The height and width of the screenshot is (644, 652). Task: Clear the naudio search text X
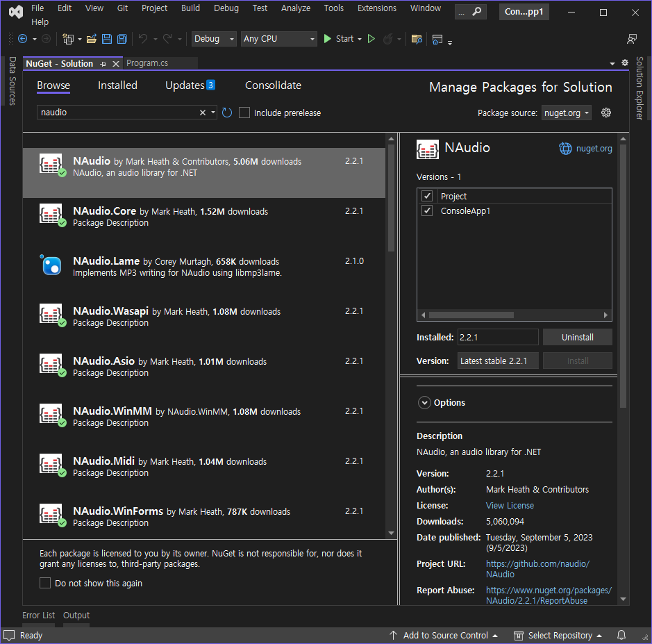(x=203, y=113)
